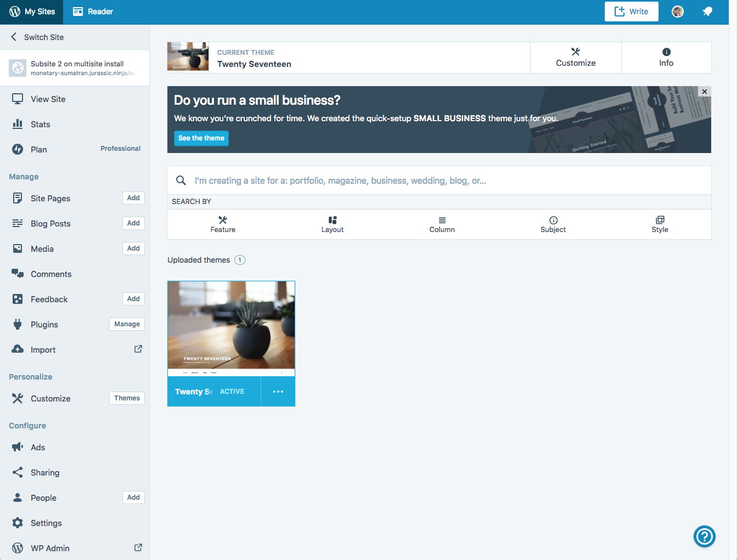Viewport: 737px width, 560px height.
Task: Click current theme thumbnail image
Action: [188, 58]
